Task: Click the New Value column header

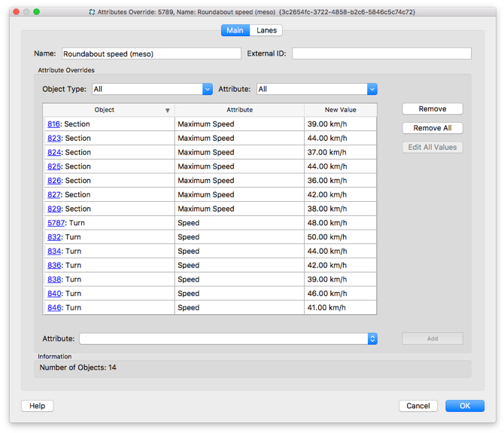Action: 340,110
